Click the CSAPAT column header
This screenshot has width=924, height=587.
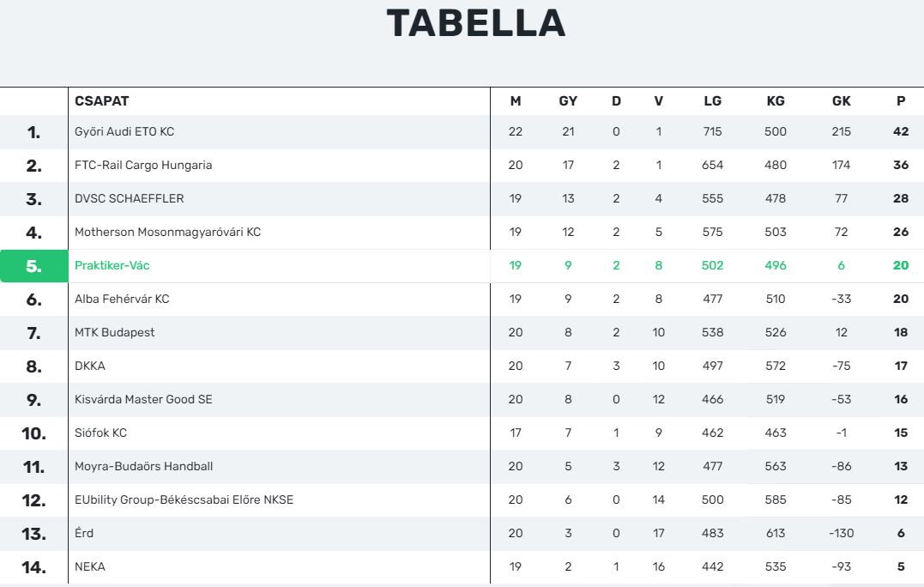pos(101,100)
